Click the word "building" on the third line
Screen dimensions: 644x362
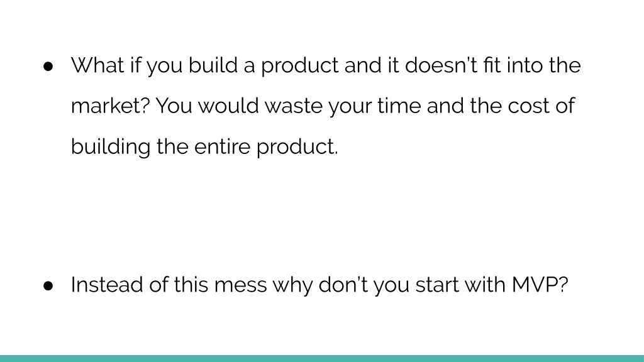coord(111,147)
